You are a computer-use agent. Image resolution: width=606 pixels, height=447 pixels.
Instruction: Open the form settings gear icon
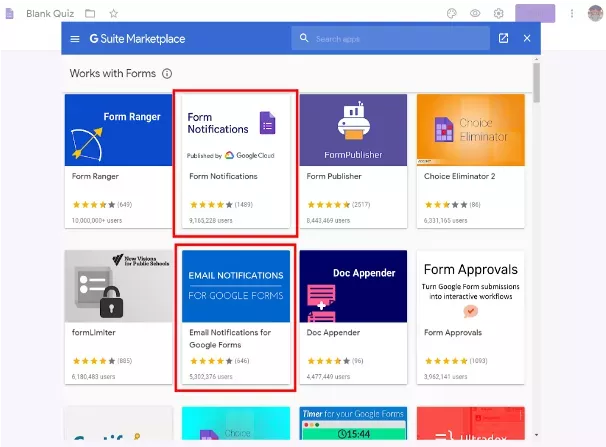click(498, 13)
